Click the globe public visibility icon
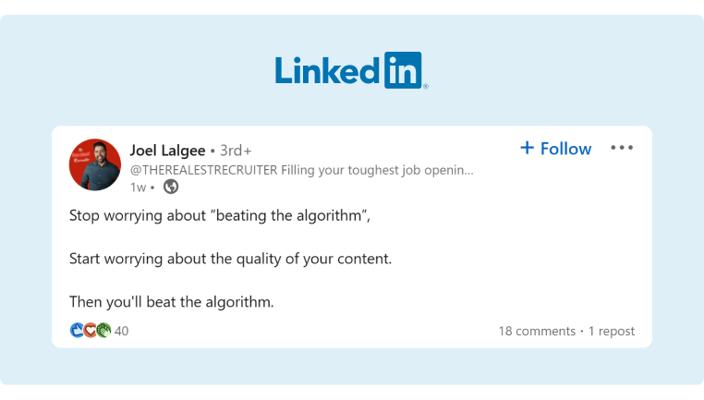This screenshot has width=704, height=400. pos(171,186)
